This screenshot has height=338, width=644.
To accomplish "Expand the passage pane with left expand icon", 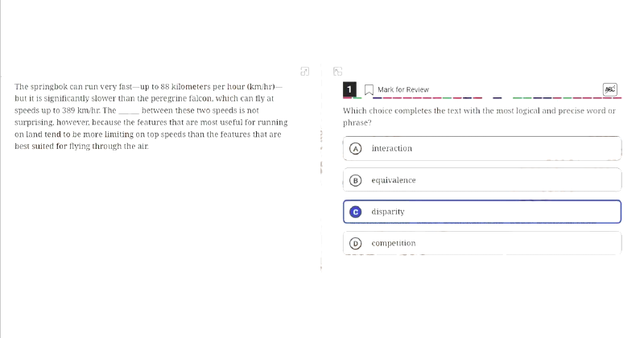I will point(305,72).
